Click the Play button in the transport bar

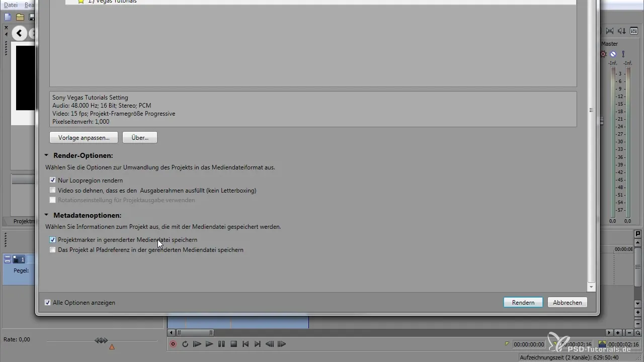click(209, 344)
